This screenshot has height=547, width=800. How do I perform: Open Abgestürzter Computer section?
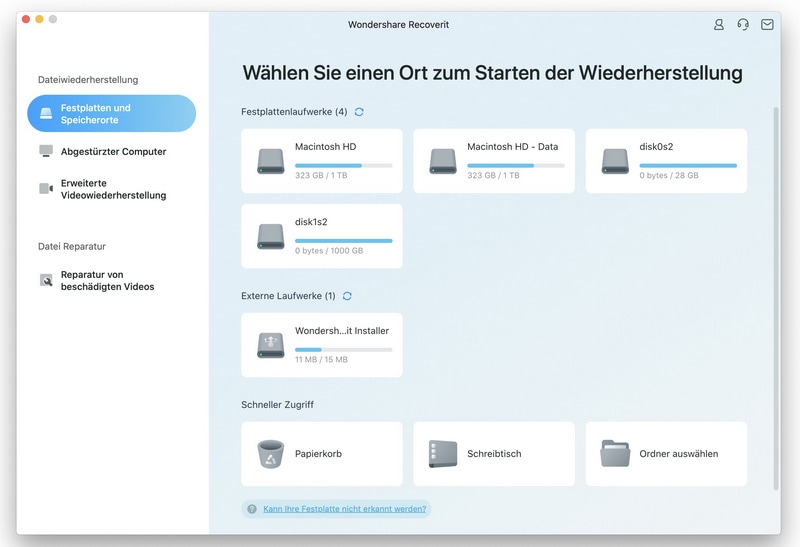(113, 152)
